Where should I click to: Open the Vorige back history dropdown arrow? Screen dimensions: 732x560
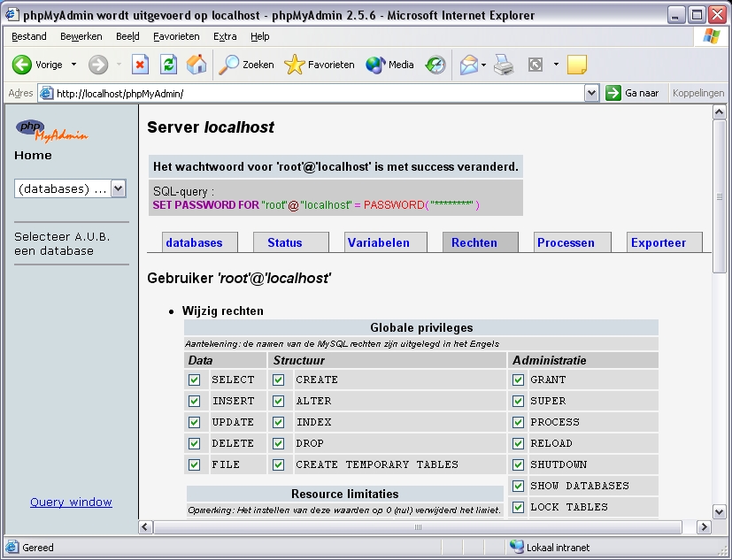[73, 65]
